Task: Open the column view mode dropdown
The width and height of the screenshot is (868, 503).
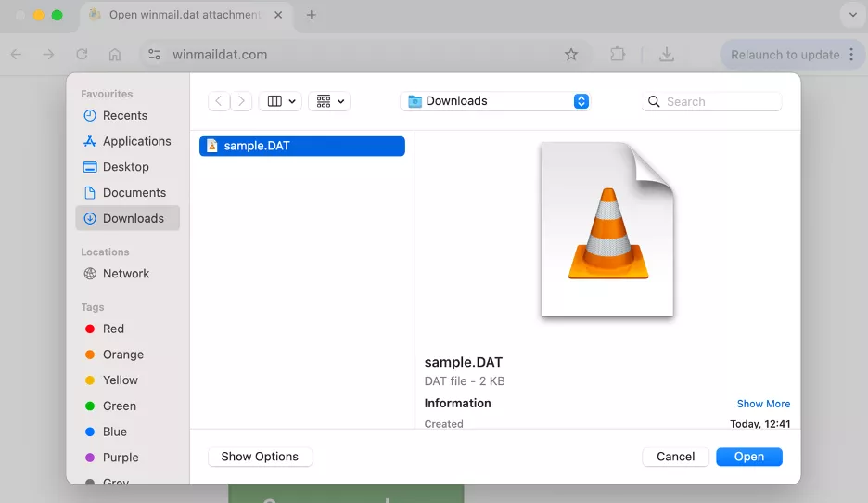Action: click(x=280, y=101)
